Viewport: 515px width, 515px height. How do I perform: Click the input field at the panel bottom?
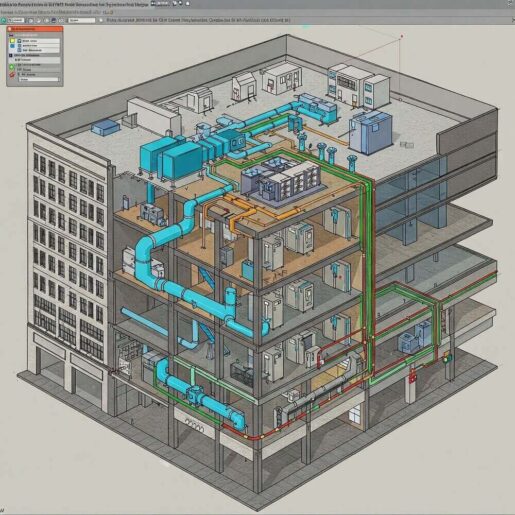coord(39,79)
